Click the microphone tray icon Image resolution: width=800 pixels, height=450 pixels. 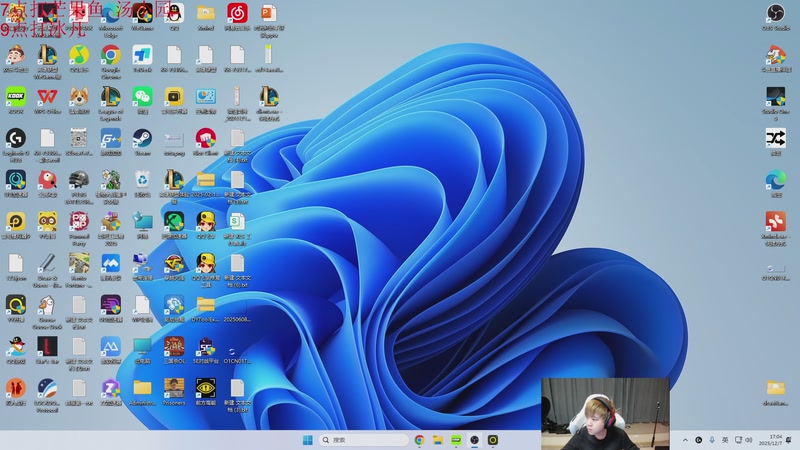pos(712,440)
